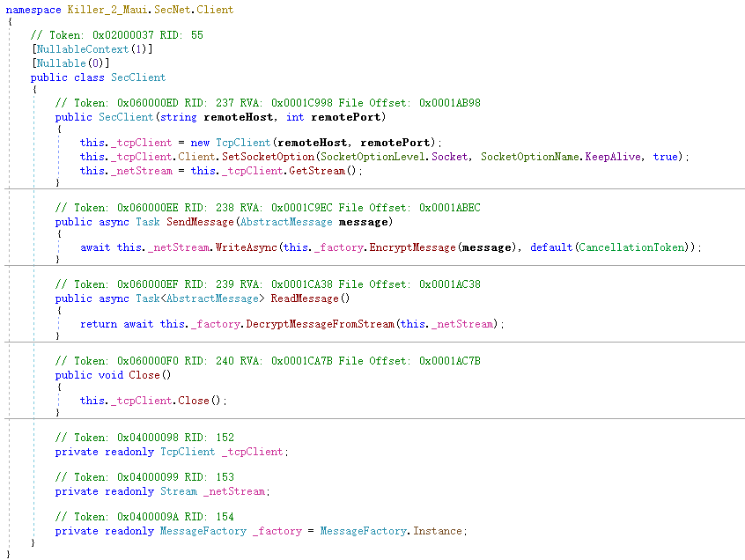Click class token comment 0x02000037 RID 55

tap(117, 35)
